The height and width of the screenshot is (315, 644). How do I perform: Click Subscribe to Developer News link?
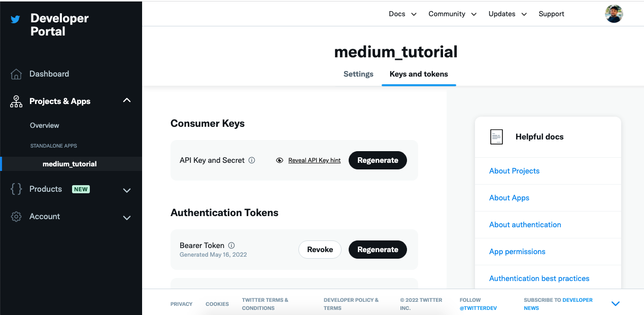point(558,304)
